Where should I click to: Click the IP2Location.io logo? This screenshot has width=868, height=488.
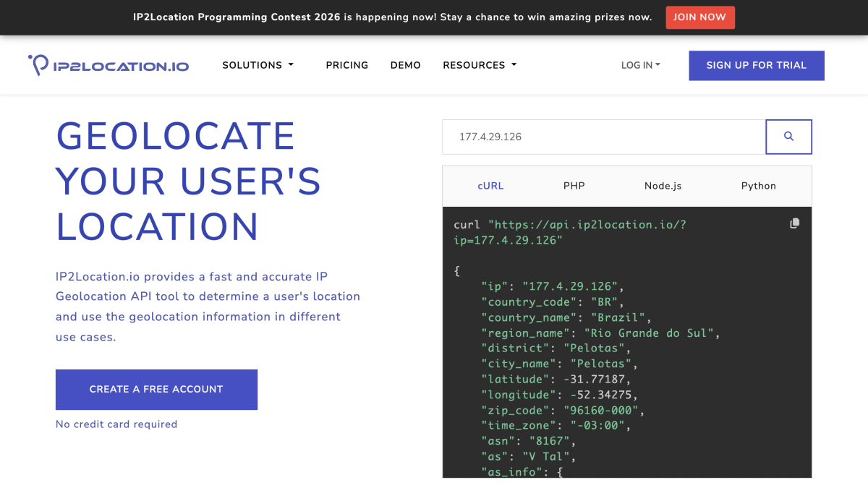tap(109, 65)
